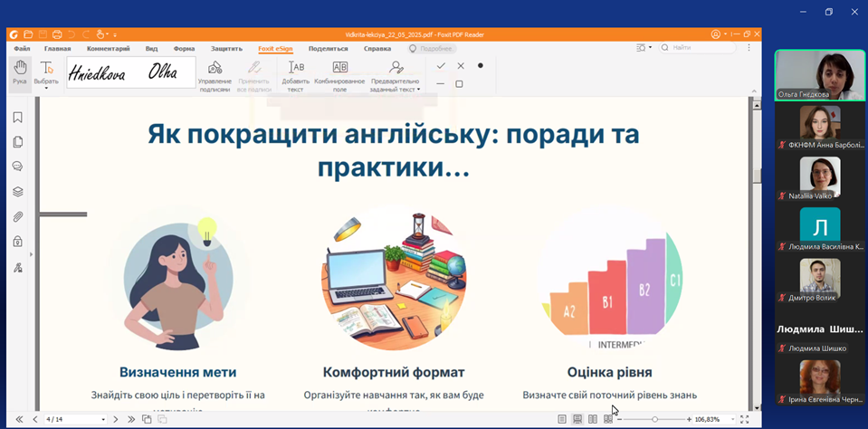Enable facing two-page view mode
The width and height of the screenshot is (868, 429).
tap(593, 420)
